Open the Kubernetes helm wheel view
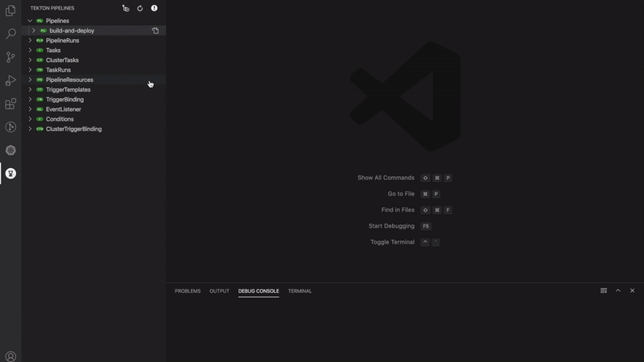Screen dimensions: 644x362 point(10,150)
